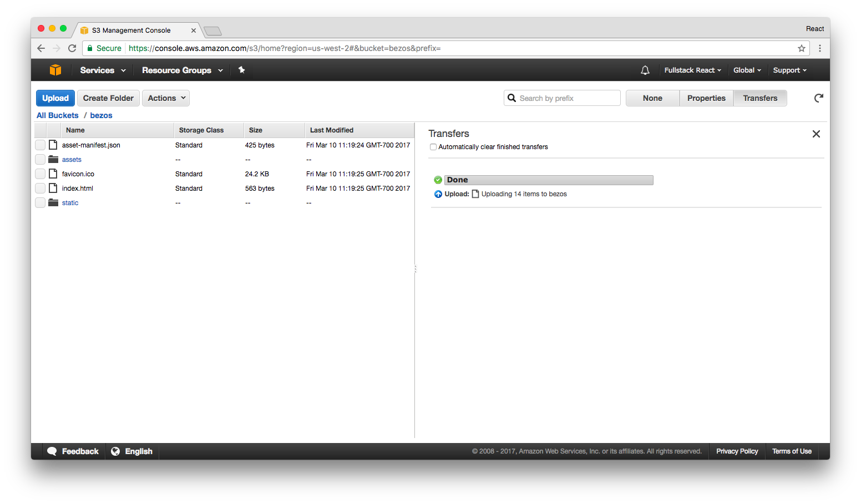
Task: Open the static folder link
Action: 70,203
